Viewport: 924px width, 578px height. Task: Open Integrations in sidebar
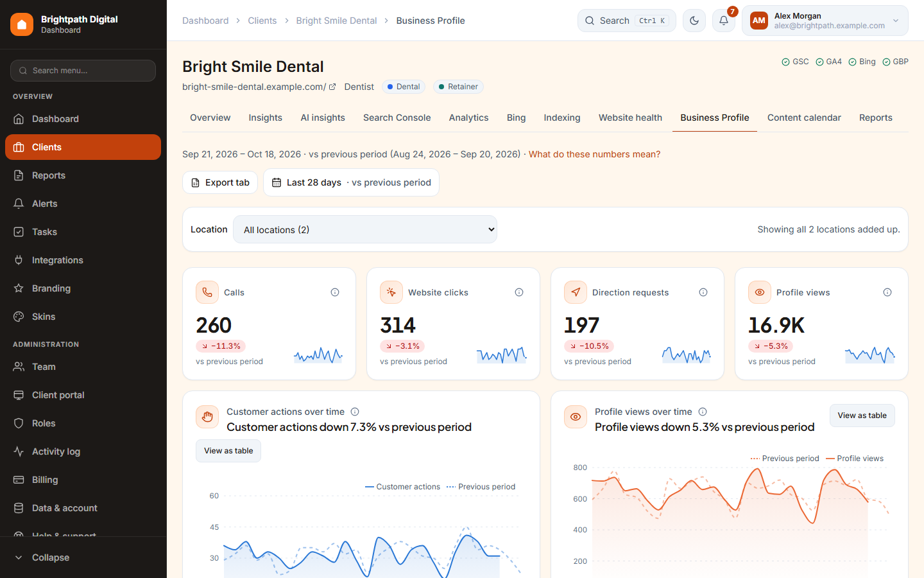pyautogui.click(x=83, y=260)
